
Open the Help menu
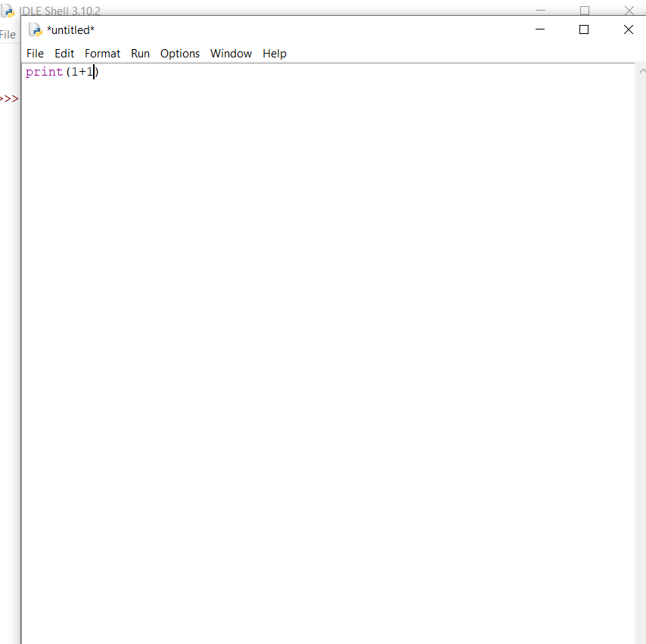coord(274,53)
